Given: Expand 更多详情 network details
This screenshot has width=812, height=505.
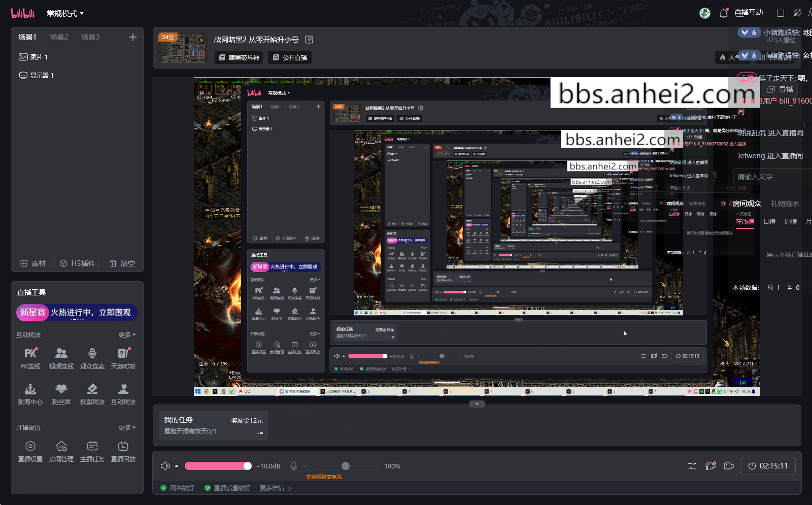Looking at the screenshot, I should [276, 488].
